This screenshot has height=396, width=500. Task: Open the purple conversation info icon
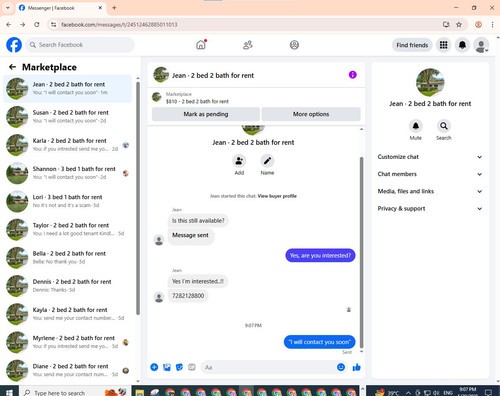coord(353,75)
